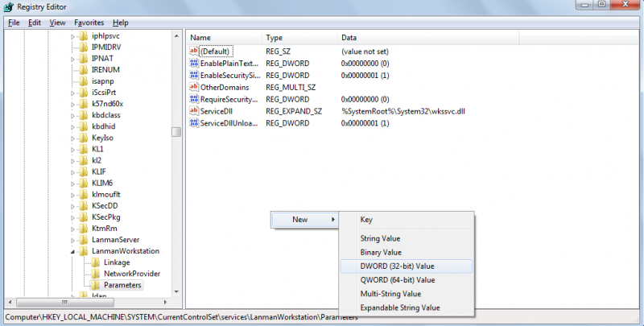
Task: Click the k57nd60x folder icon
Action: tap(84, 104)
